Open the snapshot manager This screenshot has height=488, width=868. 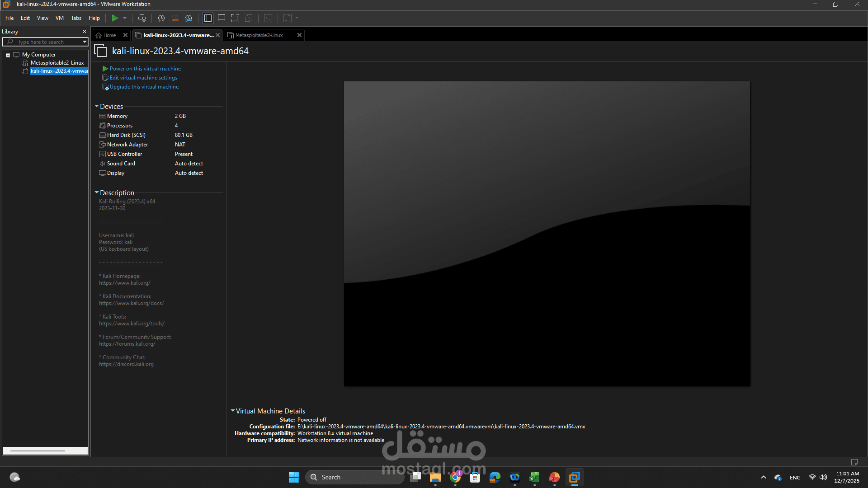[189, 18]
